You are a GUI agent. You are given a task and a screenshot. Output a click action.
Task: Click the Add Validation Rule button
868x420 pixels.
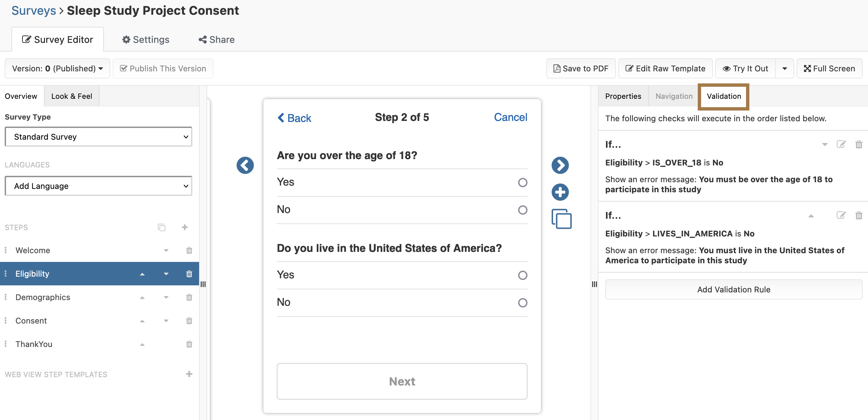click(733, 289)
